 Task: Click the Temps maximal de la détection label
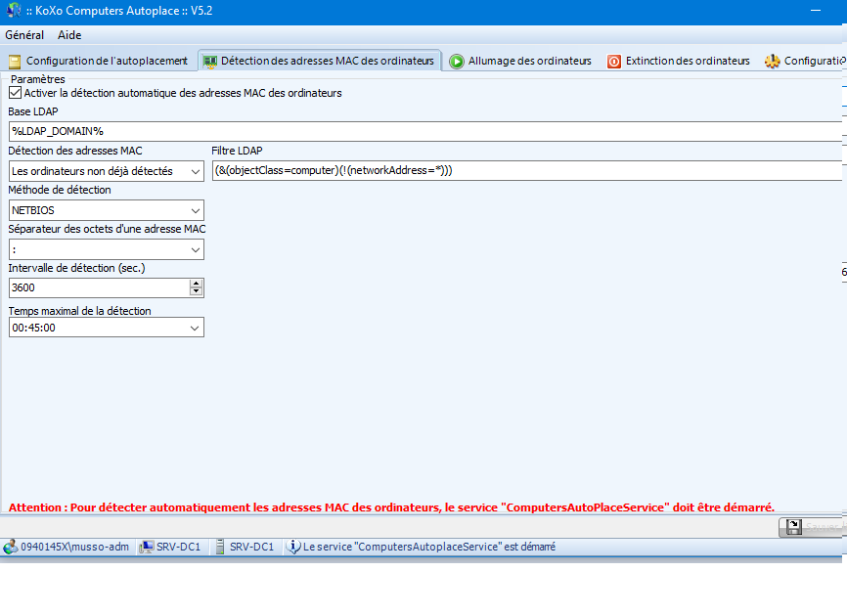[79, 311]
